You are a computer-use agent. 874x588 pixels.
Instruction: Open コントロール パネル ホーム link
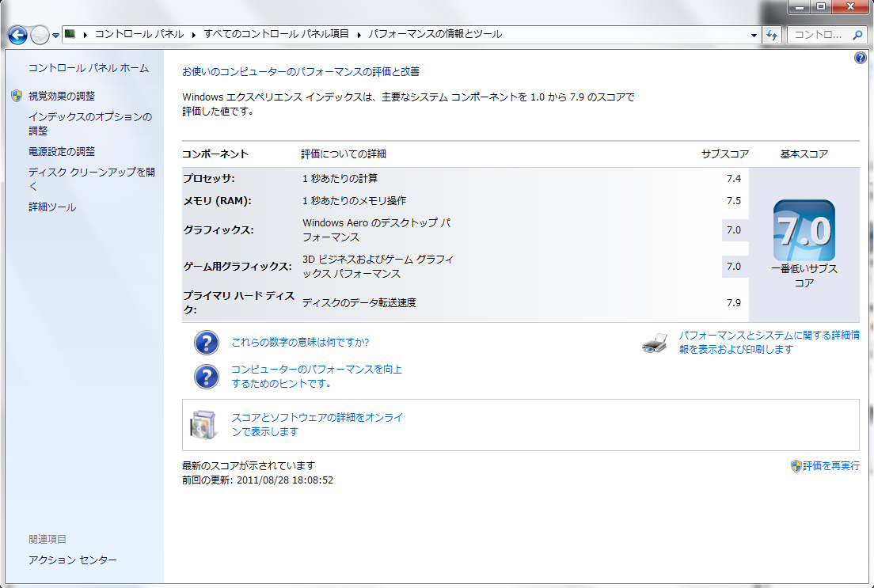tap(89, 68)
